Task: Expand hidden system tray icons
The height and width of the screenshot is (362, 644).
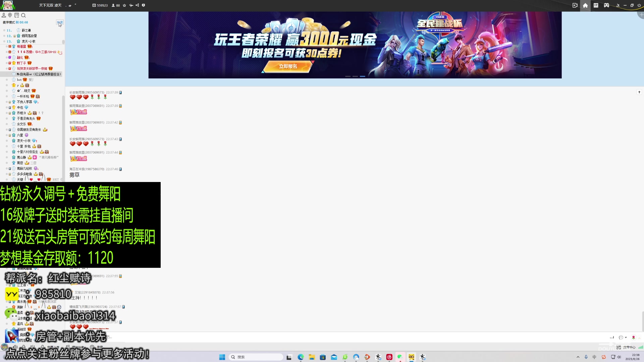Action: coord(578,357)
